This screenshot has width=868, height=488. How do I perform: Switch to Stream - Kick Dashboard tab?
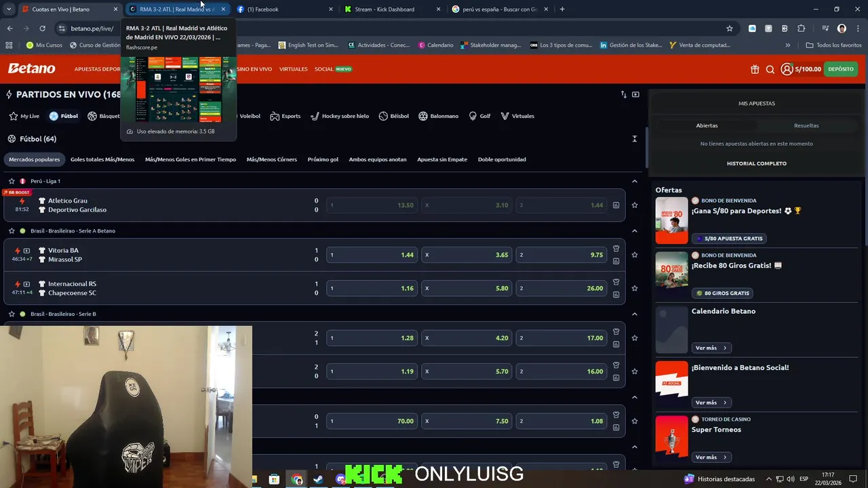(x=392, y=9)
